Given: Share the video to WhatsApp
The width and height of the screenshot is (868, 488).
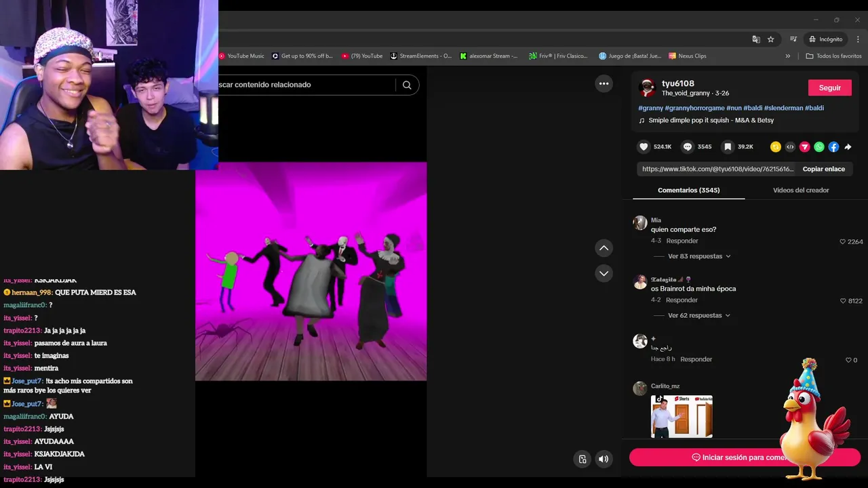Looking at the screenshot, I should click(819, 146).
